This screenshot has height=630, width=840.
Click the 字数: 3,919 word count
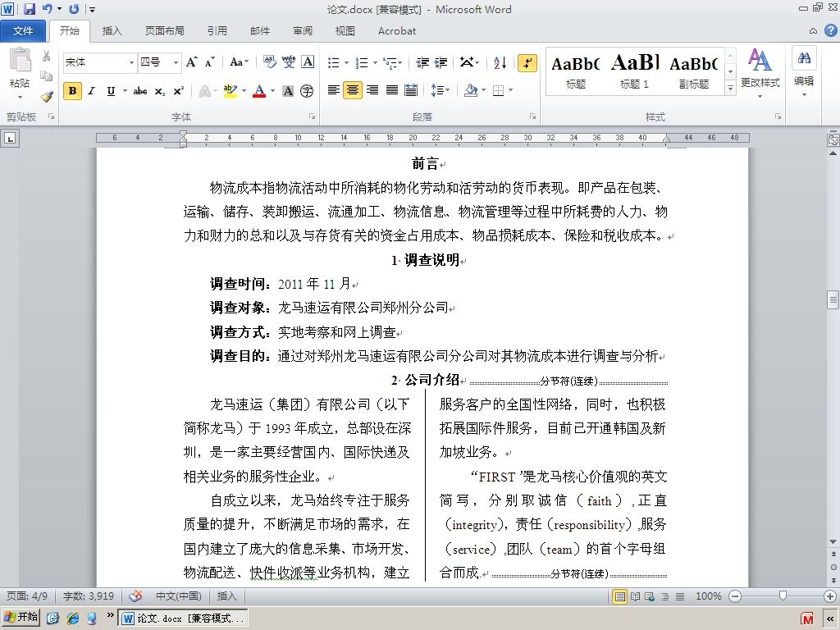89,596
